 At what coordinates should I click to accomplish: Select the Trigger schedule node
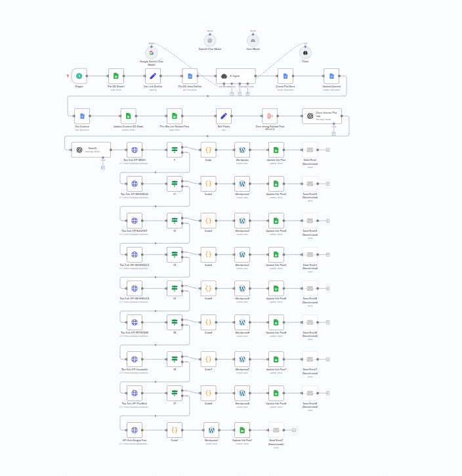[x=79, y=76]
